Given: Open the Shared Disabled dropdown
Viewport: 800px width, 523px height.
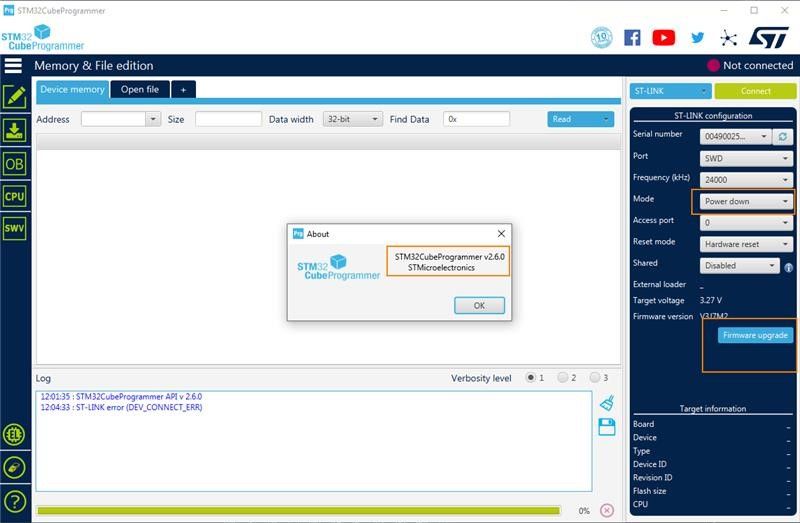Looking at the screenshot, I should tap(739, 266).
